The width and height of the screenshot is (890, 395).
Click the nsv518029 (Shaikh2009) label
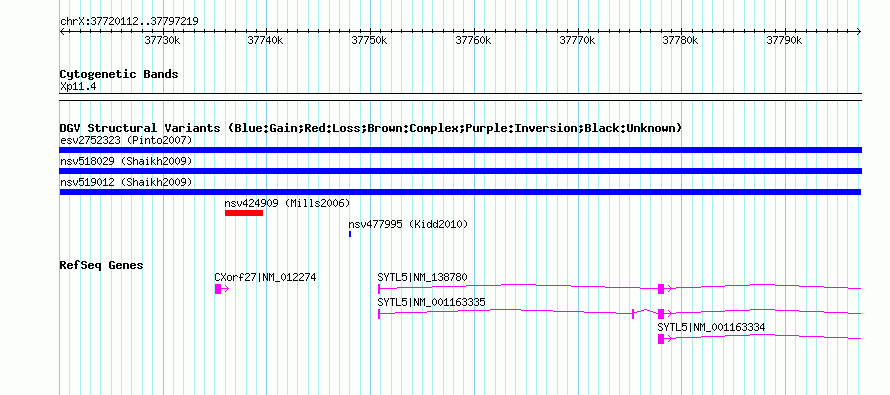coord(126,161)
